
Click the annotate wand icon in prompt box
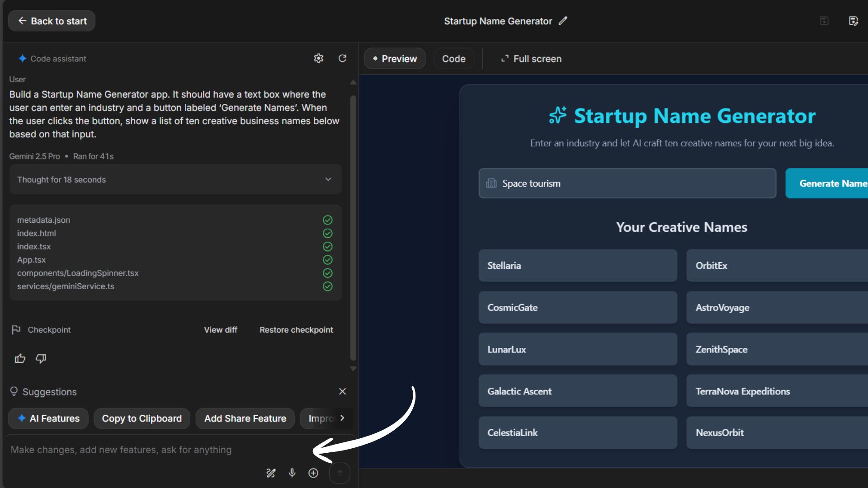tap(271, 473)
